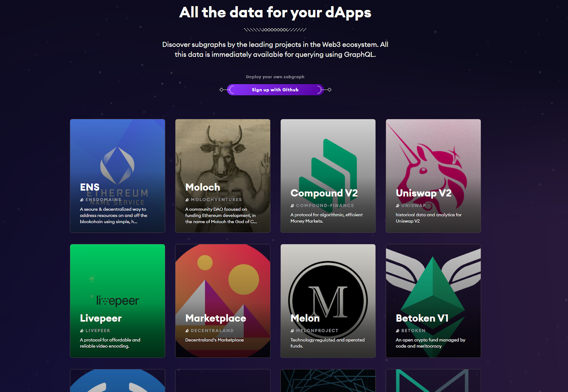Click the Marketplace title text
The width and height of the screenshot is (568, 392).
(x=215, y=318)
